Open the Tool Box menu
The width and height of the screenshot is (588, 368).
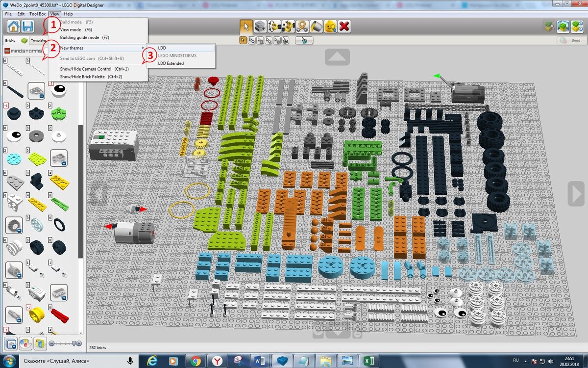[37, 14]
